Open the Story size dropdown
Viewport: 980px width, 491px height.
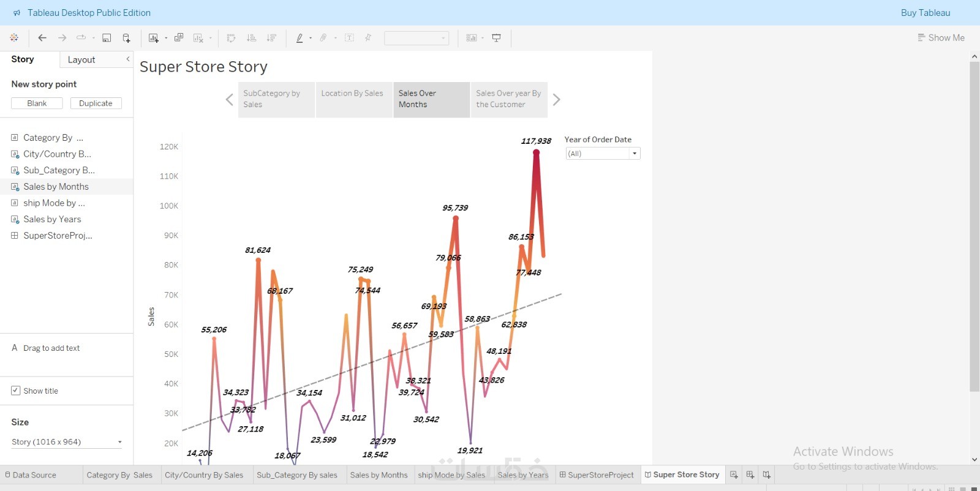tap(67, 442)
